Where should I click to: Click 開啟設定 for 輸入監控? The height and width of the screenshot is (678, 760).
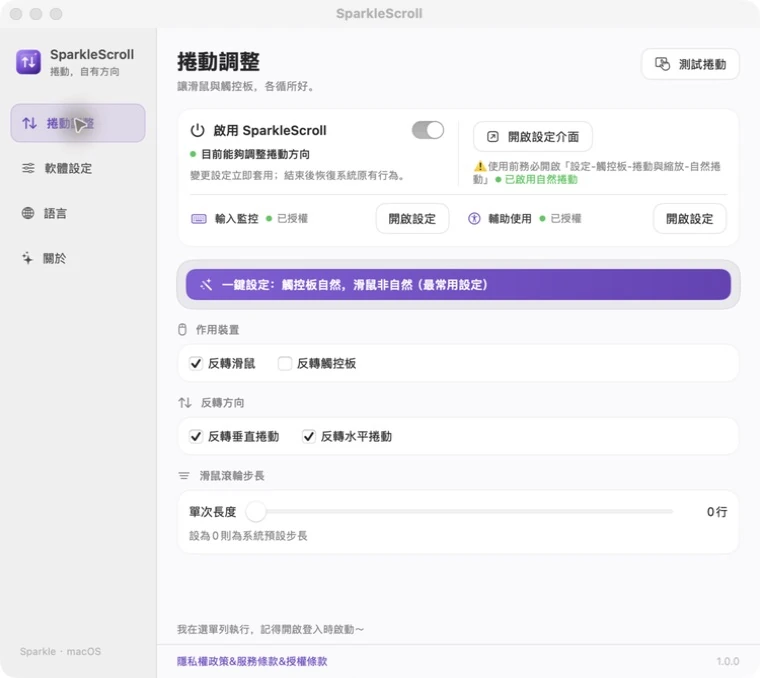[412, 219]
